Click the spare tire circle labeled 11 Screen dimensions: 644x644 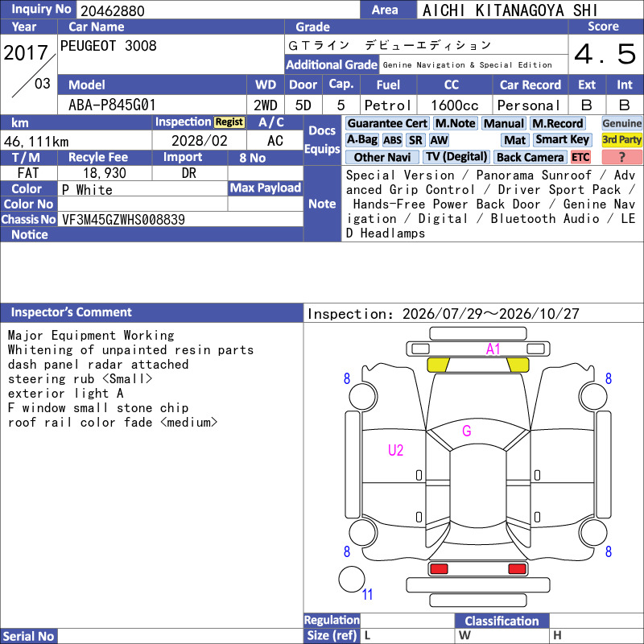[x=352, y=579]
